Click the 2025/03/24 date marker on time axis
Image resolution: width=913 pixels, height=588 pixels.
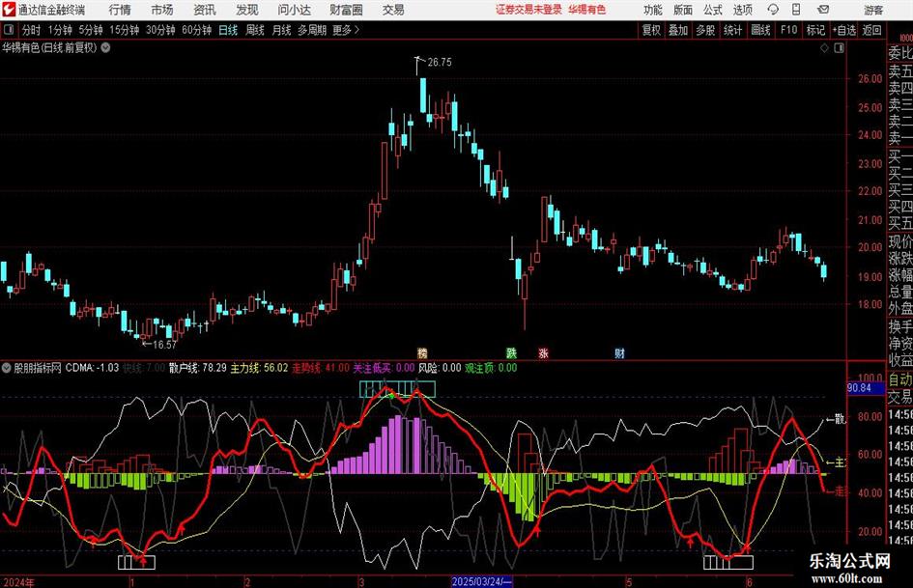click(481, 581)
